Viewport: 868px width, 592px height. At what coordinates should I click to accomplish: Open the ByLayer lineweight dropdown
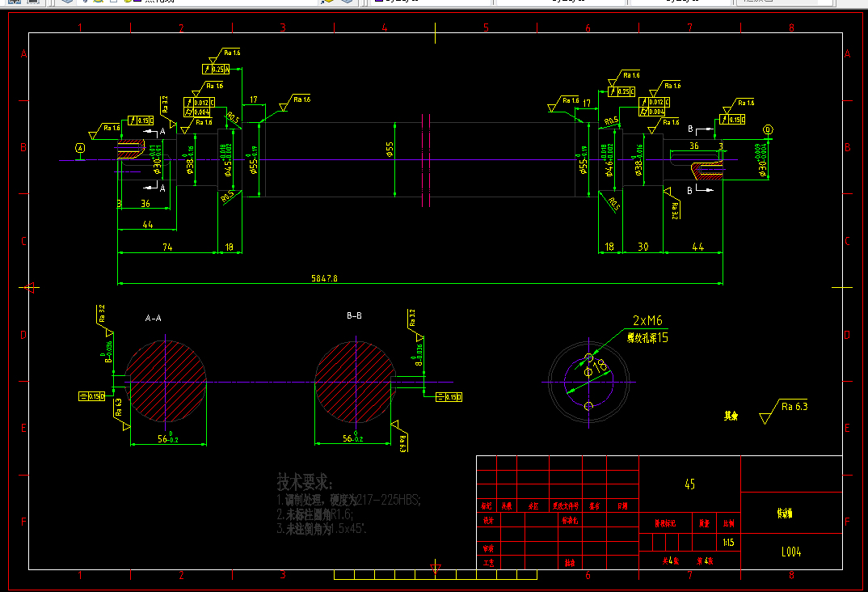point(680,2)
